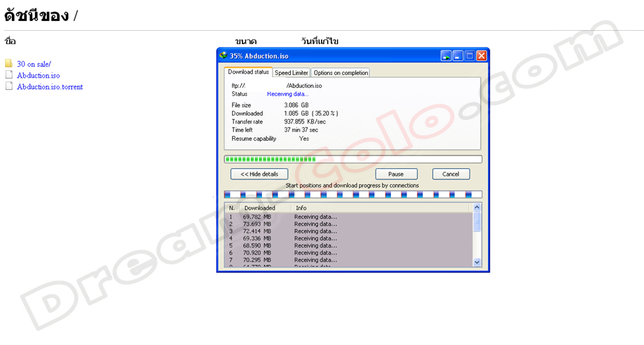Screen dimensions: 644x345
Task: Click the file size value 3.086 GB
Action: coord(296,105)
